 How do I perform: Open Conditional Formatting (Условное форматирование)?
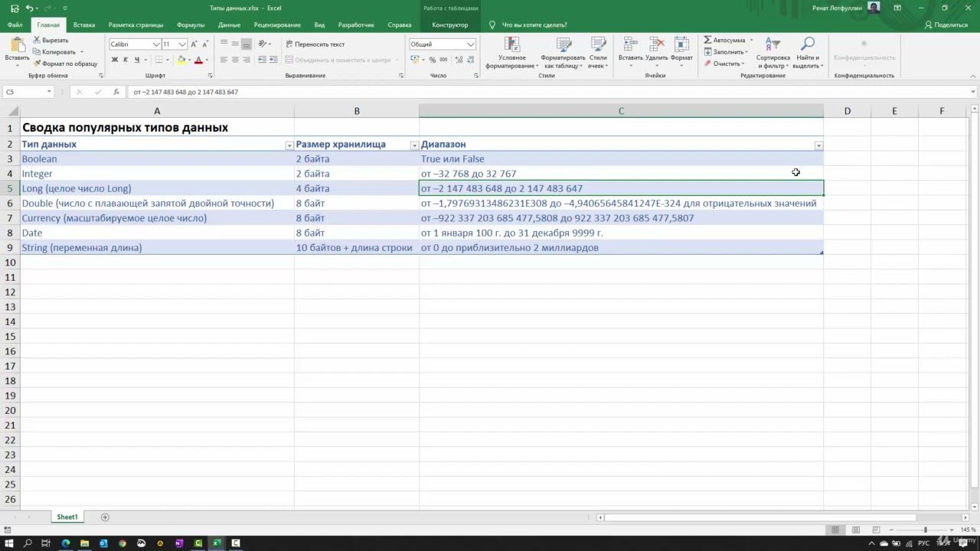pyautogui.click(x=511, y=46)
